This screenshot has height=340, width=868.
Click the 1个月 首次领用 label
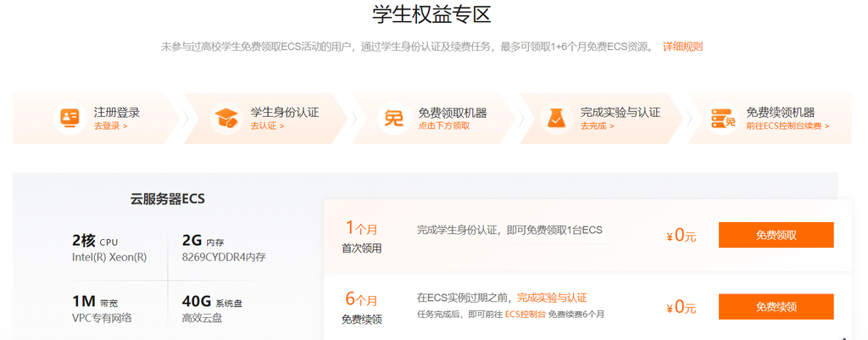point(361,237)
